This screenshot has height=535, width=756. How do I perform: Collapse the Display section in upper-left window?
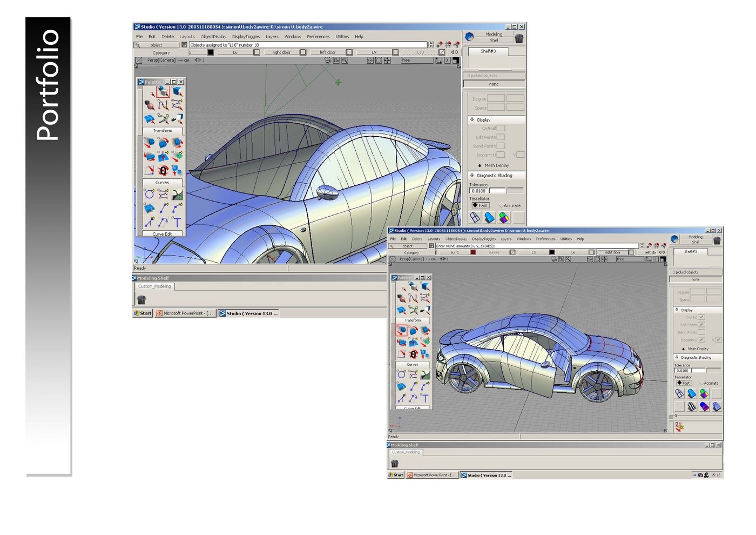click(472, 120)
